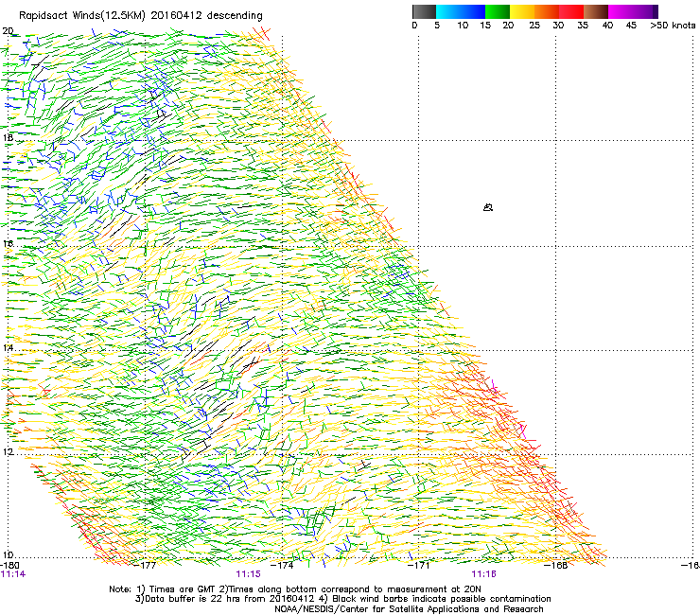Select the blue 5-15 knots legend segment
Viewport: 700px width, 615px height.
461,11
